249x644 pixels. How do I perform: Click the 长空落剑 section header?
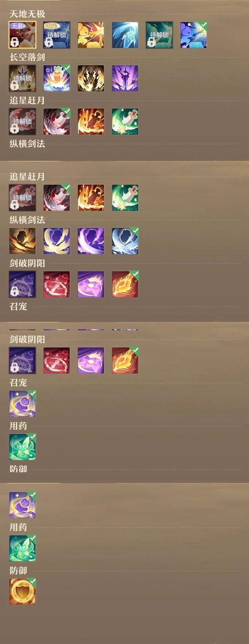[x=27, y=57]
